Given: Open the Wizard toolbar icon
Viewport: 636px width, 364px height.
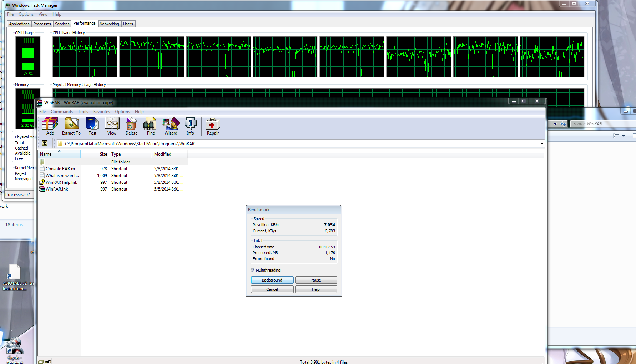Looking at the screenshot, I should tap(171, 126).
